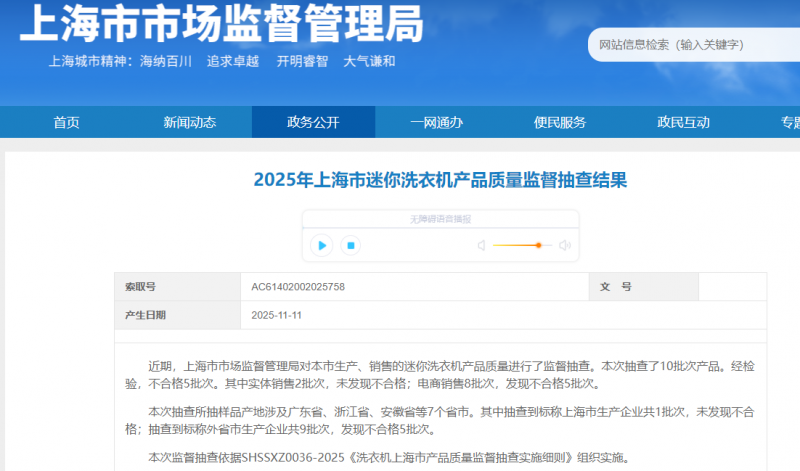Image resolution: width=800 pixels, height=471 pixels.
Task: Open the 便民服务 navigation tab
Action: pos(560,122)
